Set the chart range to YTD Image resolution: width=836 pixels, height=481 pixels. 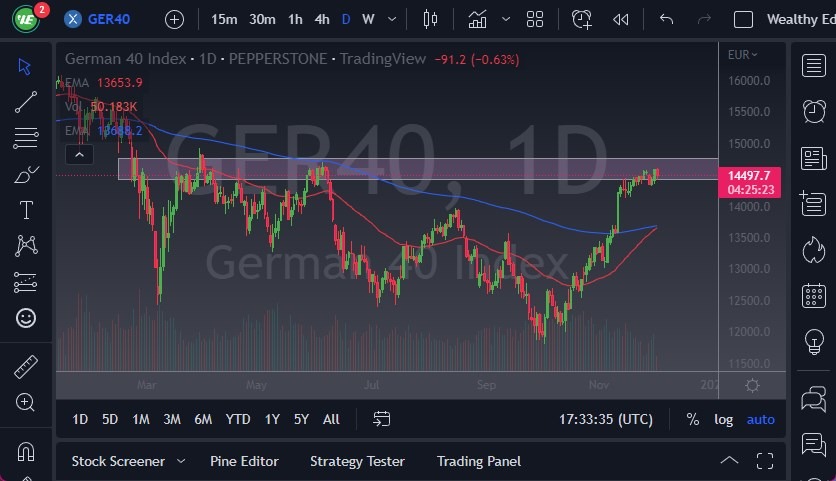click(238, 419)
